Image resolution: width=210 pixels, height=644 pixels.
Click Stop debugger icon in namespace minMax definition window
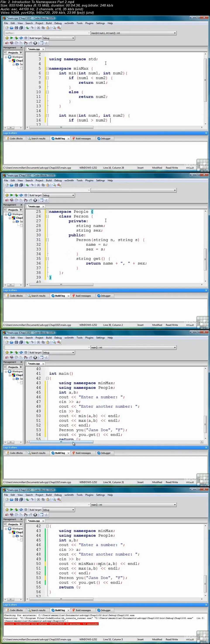click(x=35, y=43)
